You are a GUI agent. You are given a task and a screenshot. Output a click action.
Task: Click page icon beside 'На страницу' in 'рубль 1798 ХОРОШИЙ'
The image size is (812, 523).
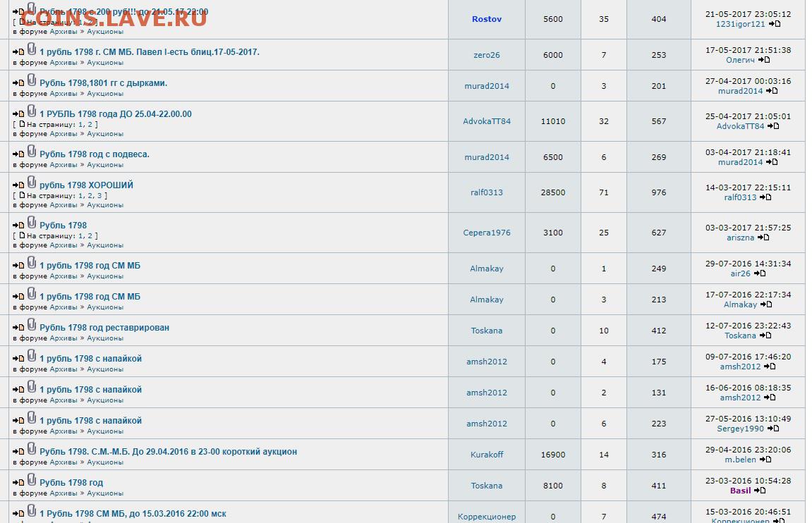pyautogui.click(x=22, y=195)
